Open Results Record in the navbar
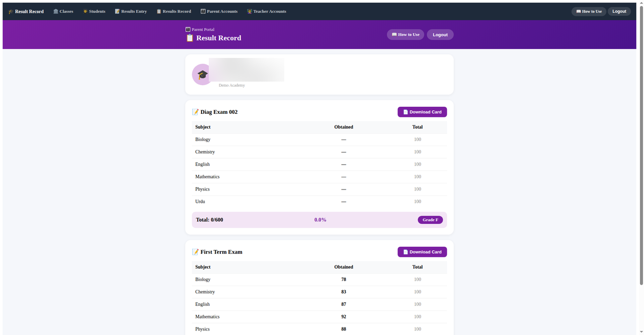Image resolution: width=644 pixels, height=335 pixels. tap(174, 11)
